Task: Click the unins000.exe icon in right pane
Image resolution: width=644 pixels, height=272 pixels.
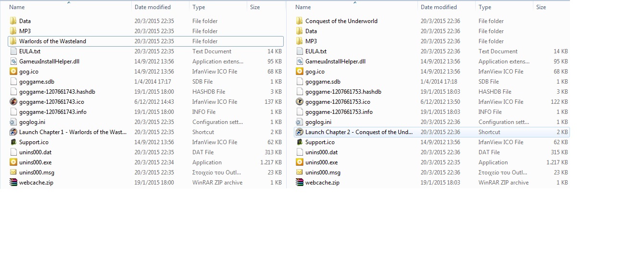Action: (x=299, y=162)
